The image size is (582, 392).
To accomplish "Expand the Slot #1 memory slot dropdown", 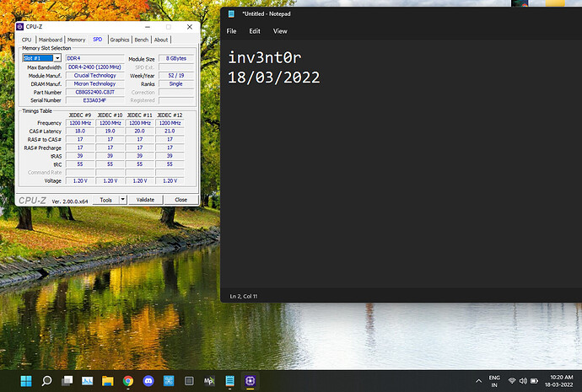I will (57, 58).
